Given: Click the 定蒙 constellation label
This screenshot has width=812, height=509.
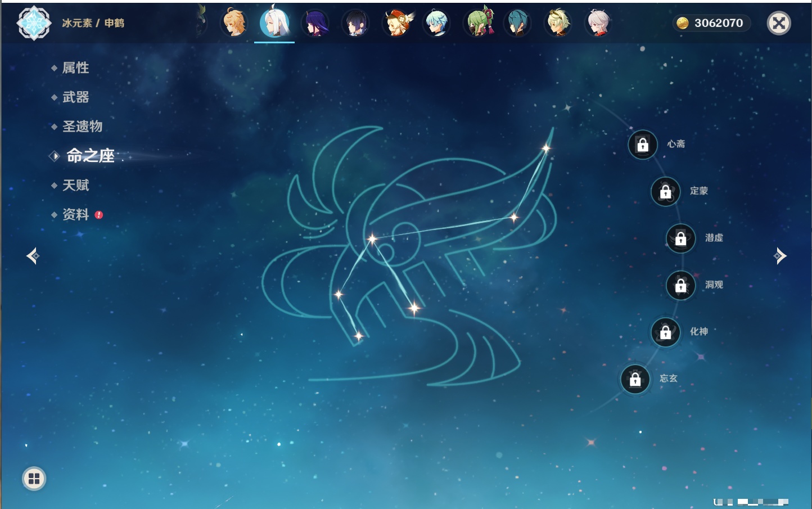Looking at the screenshot, I should click(699, 191).
